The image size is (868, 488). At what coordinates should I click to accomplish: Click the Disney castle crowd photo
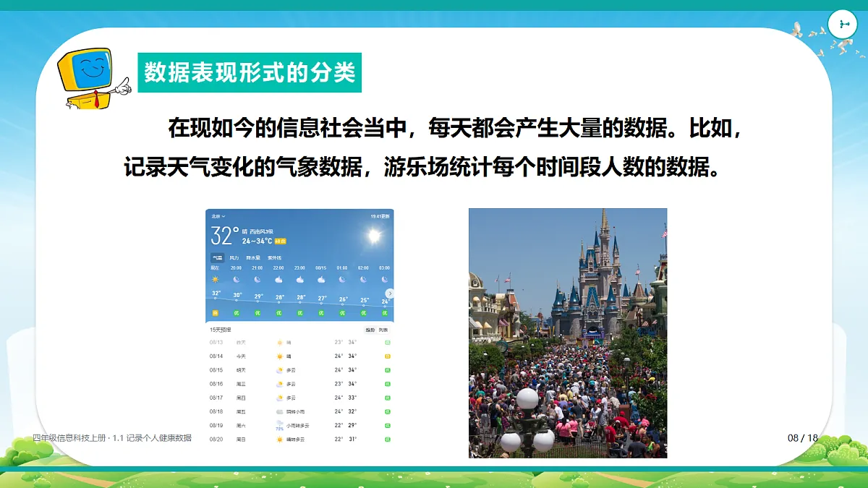568,333
